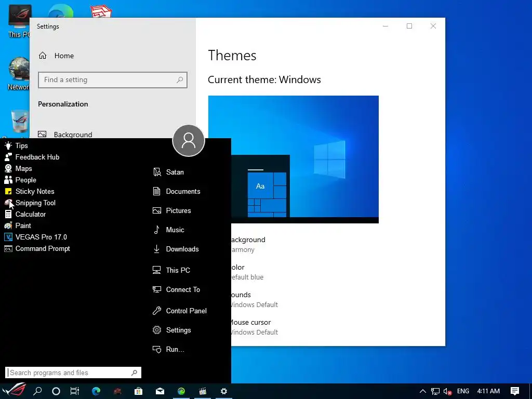Click the current theme preview image

click(294, 159)
